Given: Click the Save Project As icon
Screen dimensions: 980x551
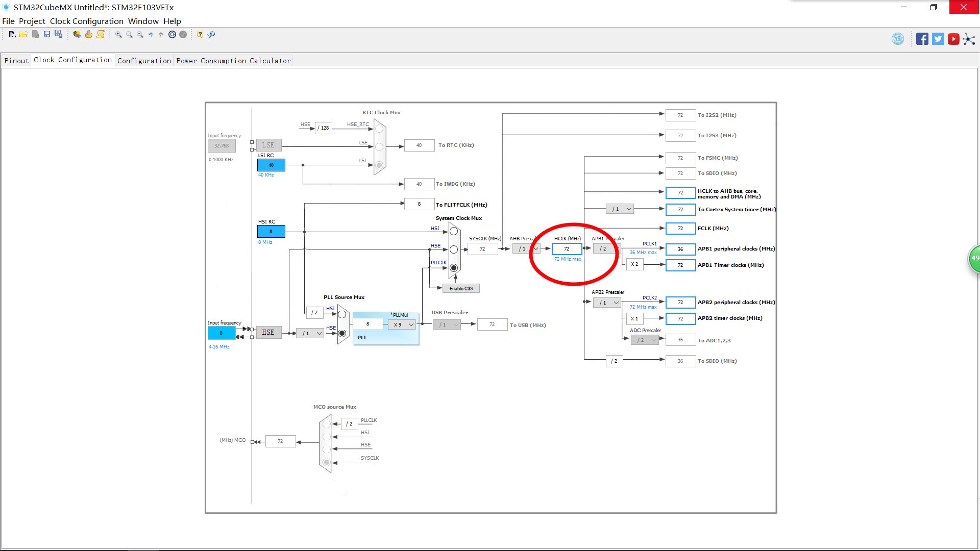Looking at the screenshot, I should tap(59, 34).
